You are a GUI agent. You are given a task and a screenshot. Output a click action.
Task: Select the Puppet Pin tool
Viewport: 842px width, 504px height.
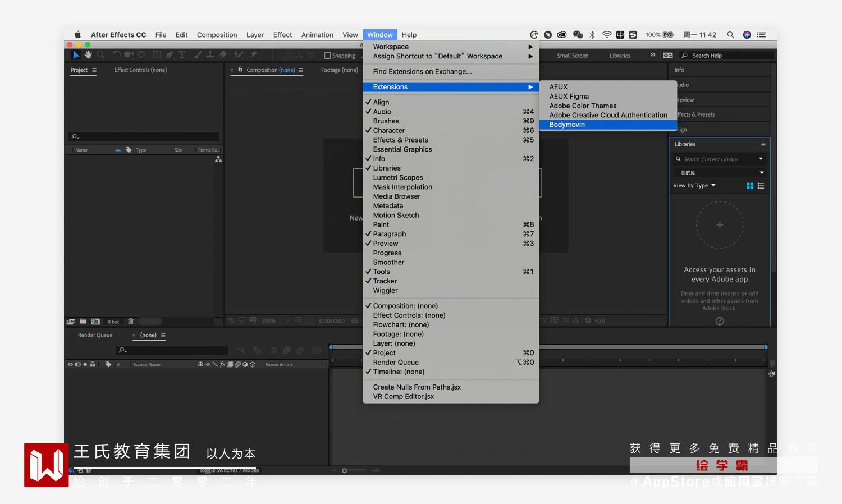[253, 55]
